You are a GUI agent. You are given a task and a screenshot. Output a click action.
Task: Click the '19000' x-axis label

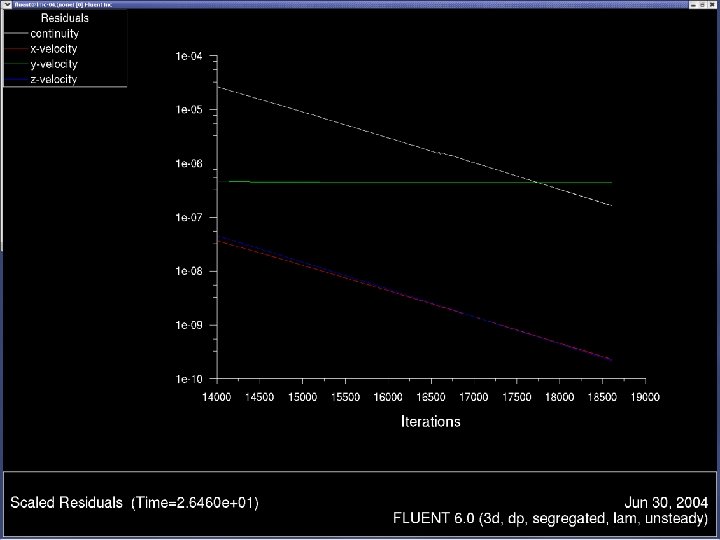645,397
